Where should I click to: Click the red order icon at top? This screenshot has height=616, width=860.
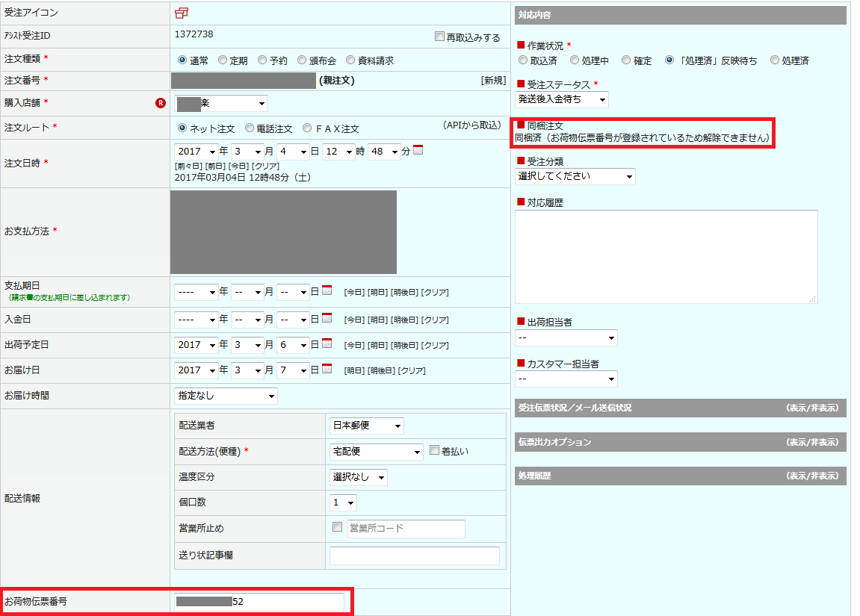click(182, 12)
